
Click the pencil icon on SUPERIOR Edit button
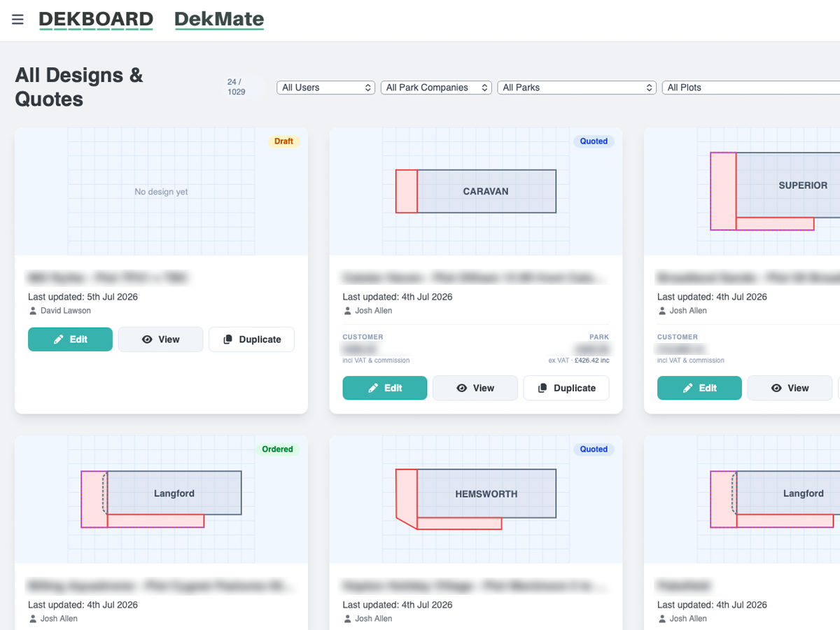point(688,388)
